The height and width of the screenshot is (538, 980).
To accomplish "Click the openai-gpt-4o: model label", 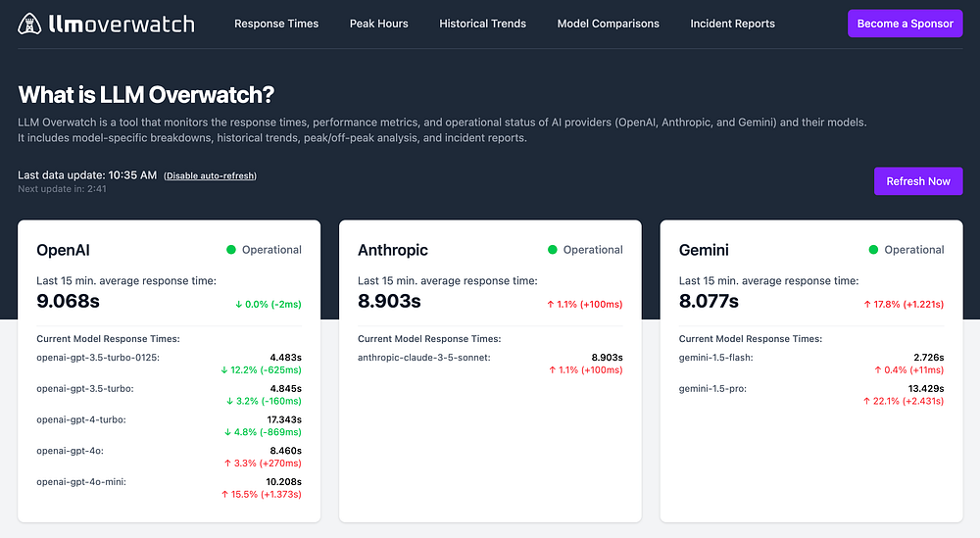I will coord(70,451).
